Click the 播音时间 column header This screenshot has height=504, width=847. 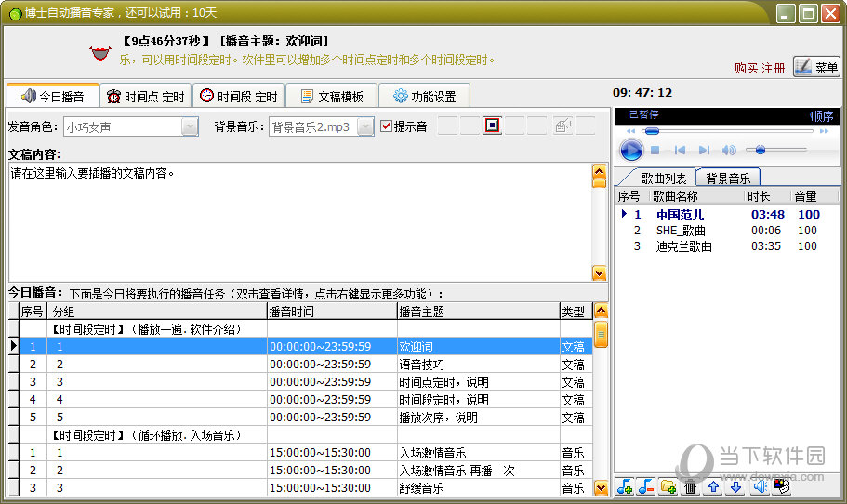[332, 312]
